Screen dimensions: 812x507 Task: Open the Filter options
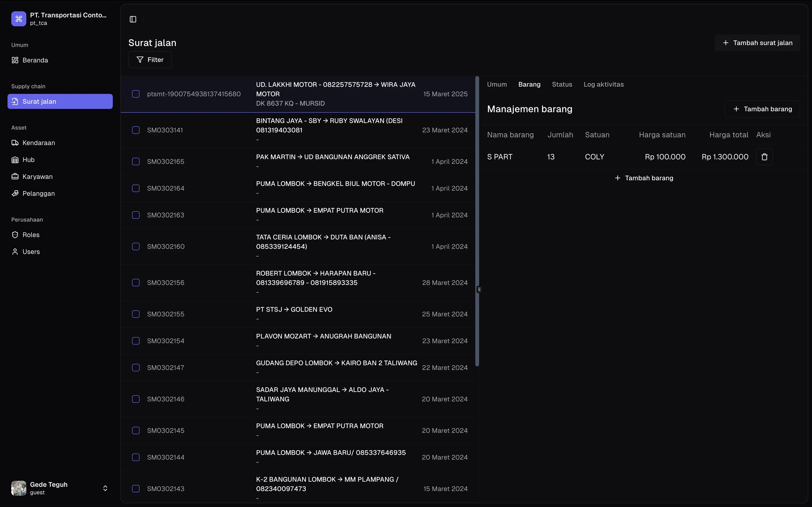pyautogui.click(x=150, y=60)
